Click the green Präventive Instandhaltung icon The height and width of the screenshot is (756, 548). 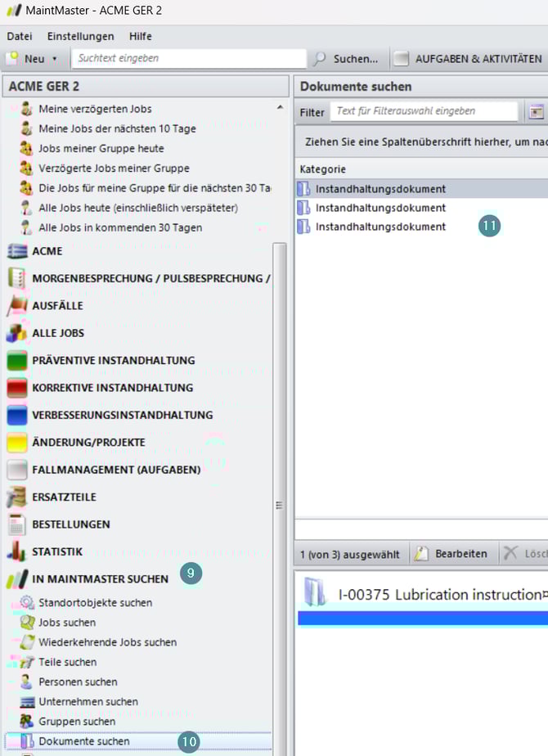coord(17,360)
